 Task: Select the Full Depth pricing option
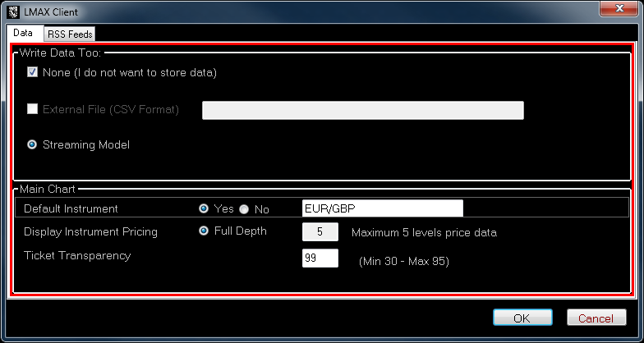[x=205, y=231]
